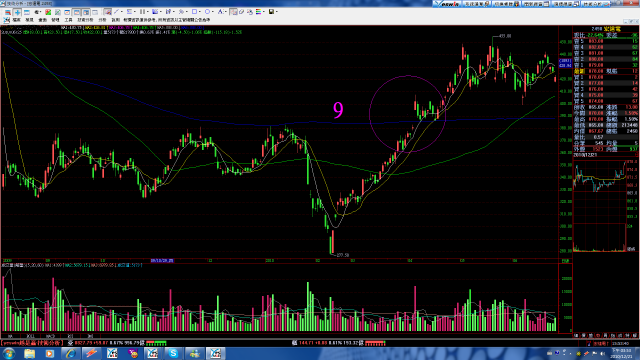Click the 455.00 high price label
Image resolution: width=640 pixels, height=360 pixels.
click(x=505, y=36)
